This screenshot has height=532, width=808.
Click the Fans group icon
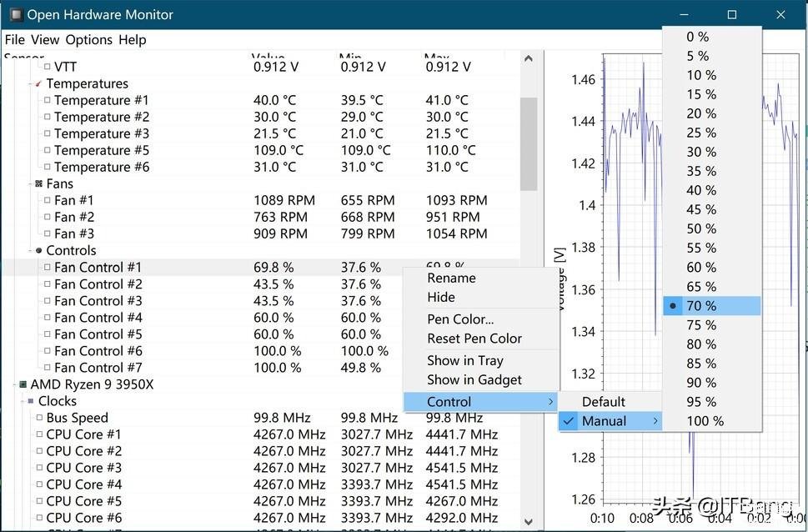pos(38,183)
